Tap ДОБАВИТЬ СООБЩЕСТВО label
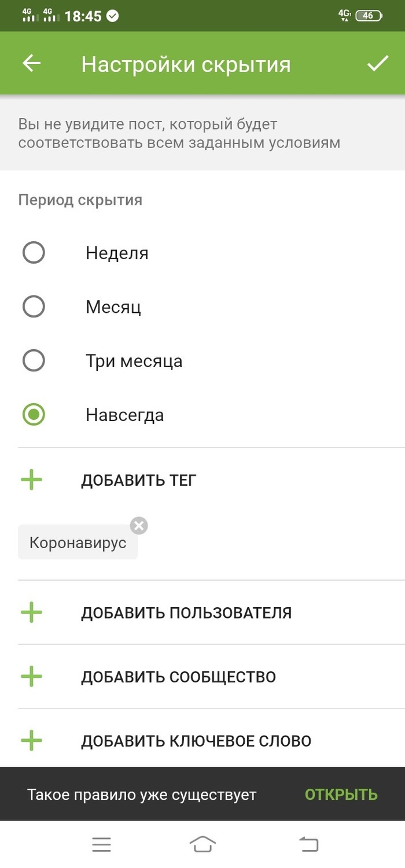Image resolution: width=405 pixels, height=868 pixels. click(x=178, y=677)
